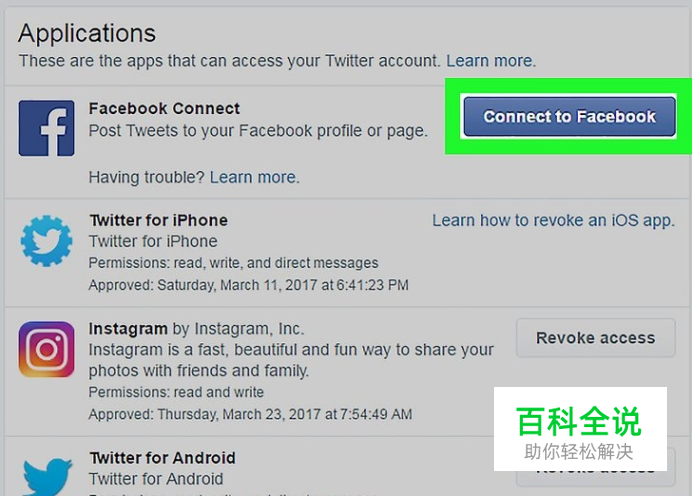Click Instagram permissions read and write text
Screen dimensions: 692x496
[x=176, y=392]
